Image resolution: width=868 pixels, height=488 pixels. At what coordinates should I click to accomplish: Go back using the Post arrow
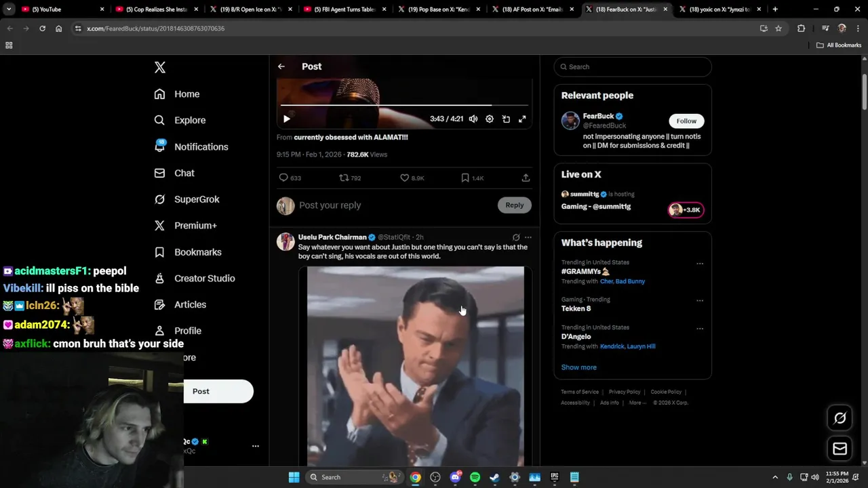click(x=281, y=66)
